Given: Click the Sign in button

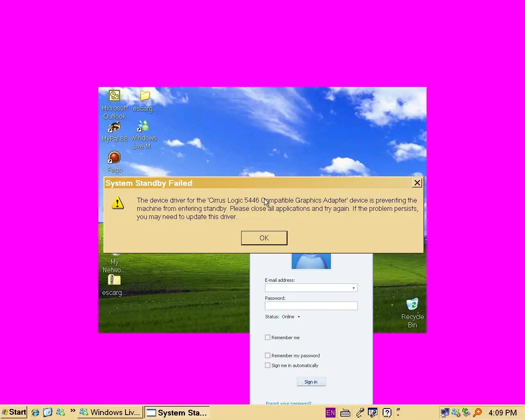Looking at the screenshot, I should [311, 382].
